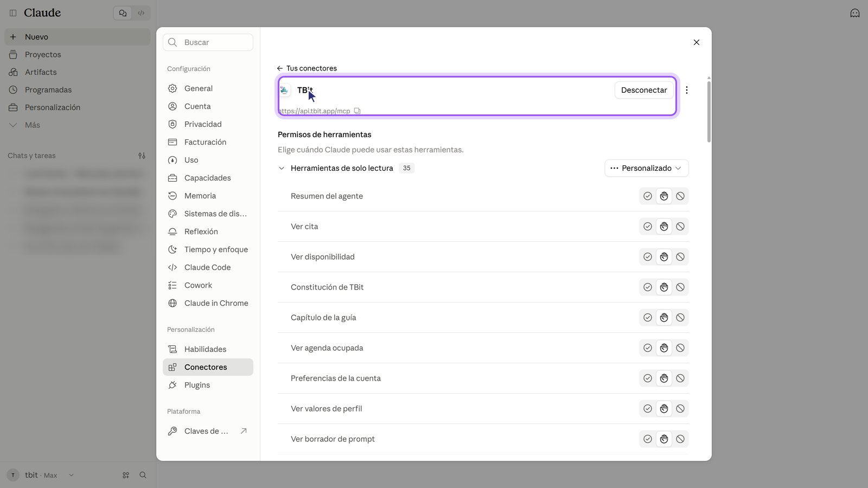Switch to the code mode icon in header
This screenshot has width=868, height=488.
[x=141, y=13]
